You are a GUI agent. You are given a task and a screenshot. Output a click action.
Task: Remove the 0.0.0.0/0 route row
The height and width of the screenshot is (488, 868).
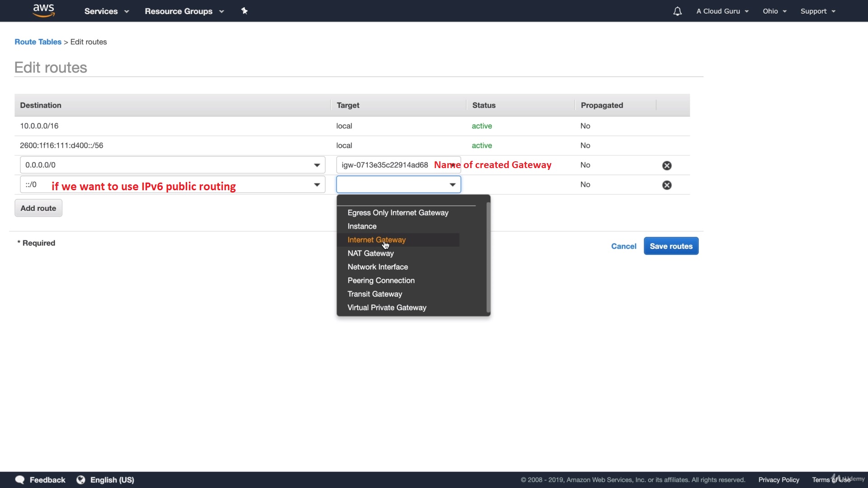667,165
